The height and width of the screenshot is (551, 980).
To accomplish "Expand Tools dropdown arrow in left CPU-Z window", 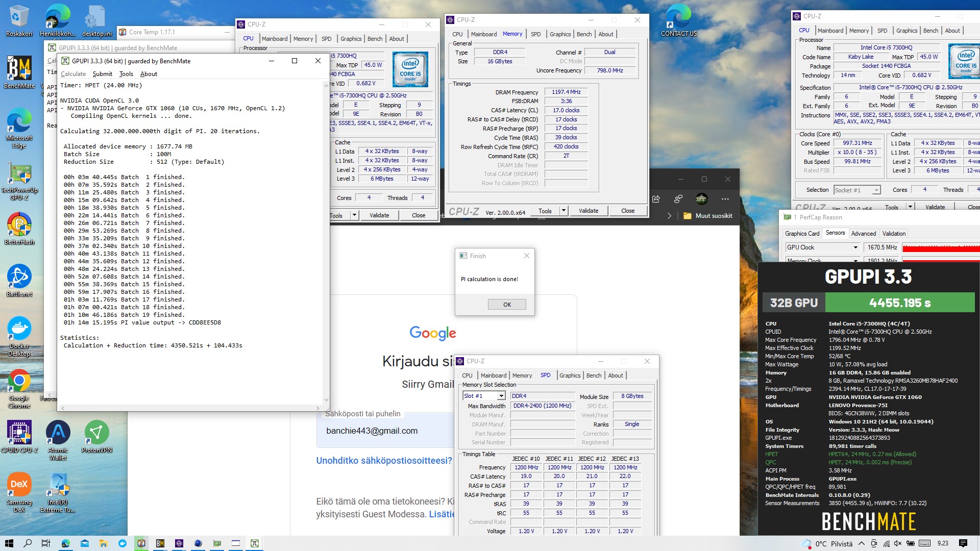I will click(x=354, y=215).
